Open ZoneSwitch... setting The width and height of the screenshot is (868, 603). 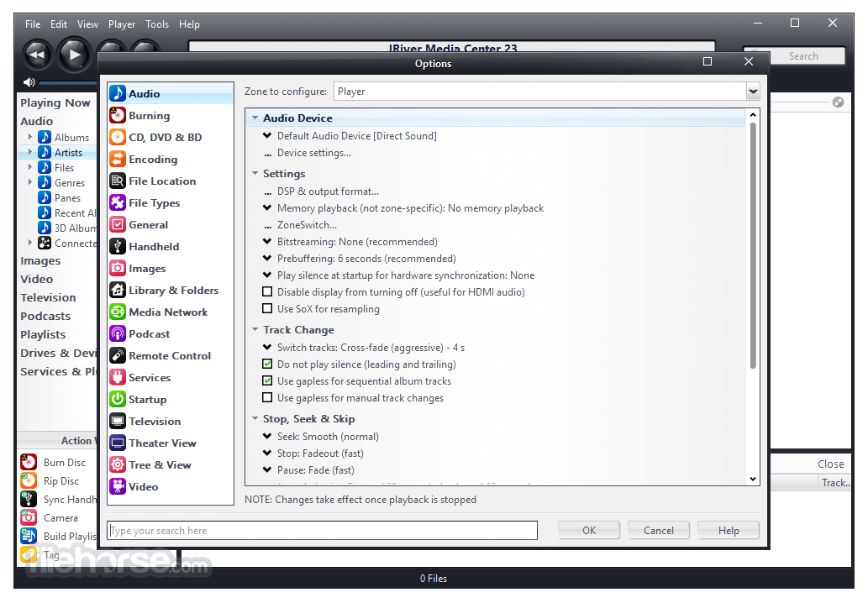[307, 225]
